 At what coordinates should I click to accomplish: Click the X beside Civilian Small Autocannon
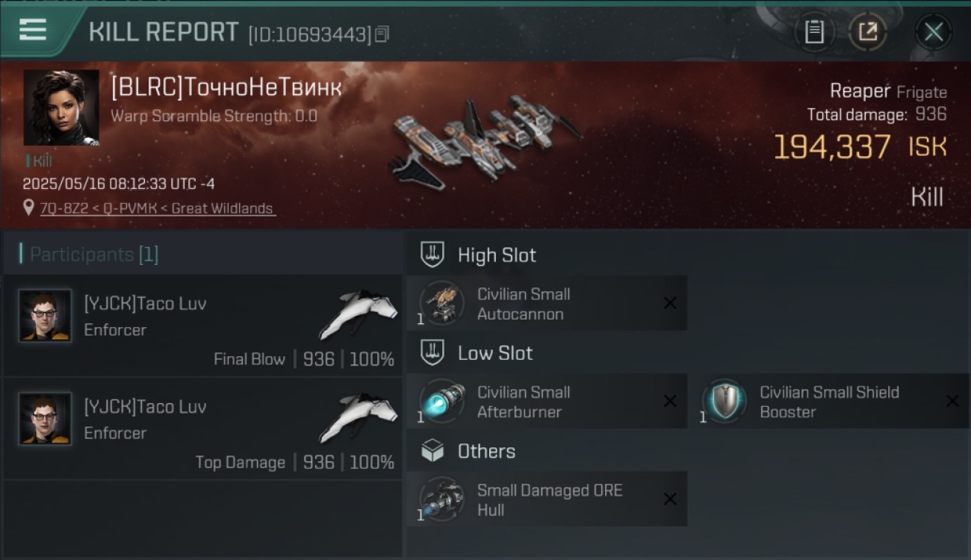pos(670,303)
